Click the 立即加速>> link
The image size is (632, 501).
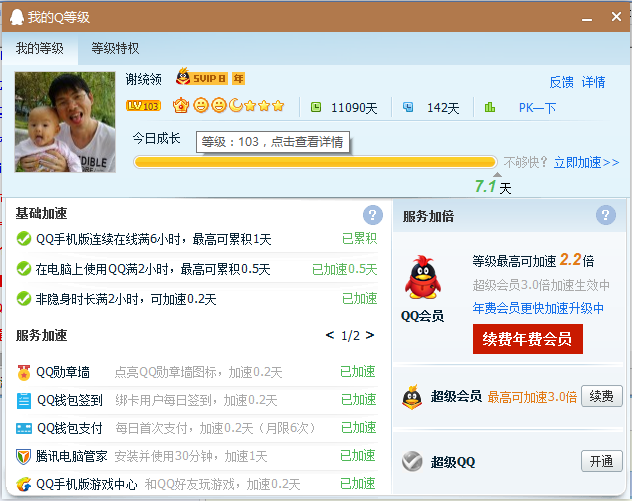coord(586,162)
